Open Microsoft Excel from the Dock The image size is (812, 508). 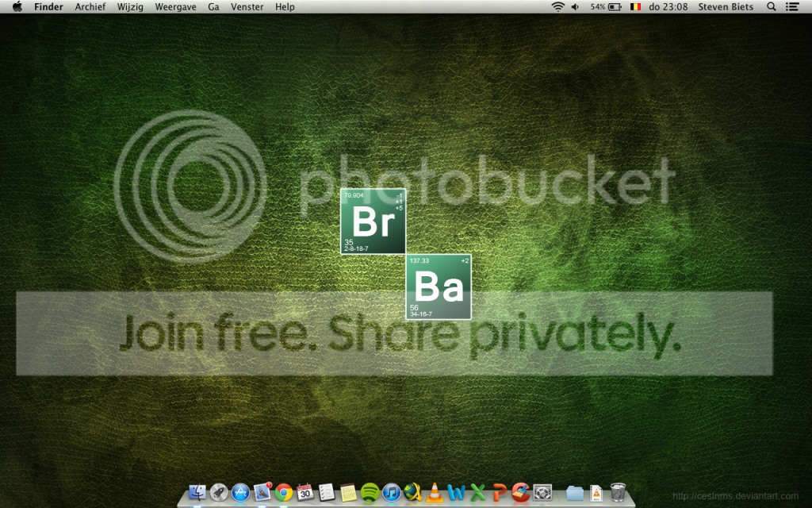tap(477, 492)
